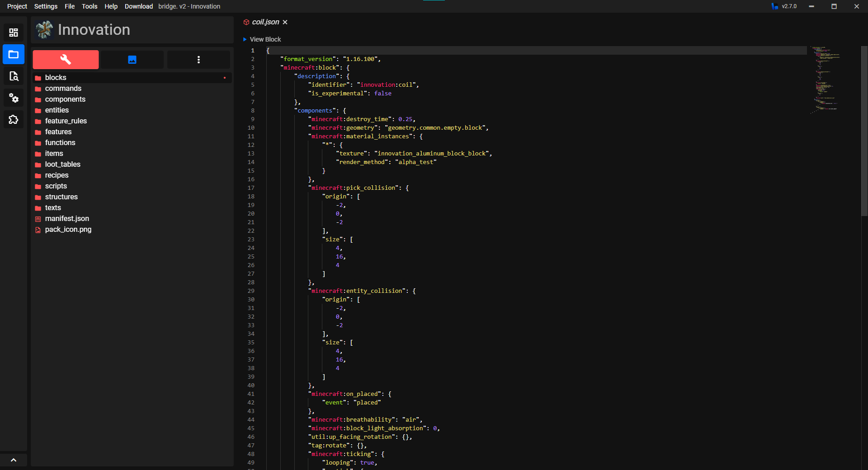Click the editor vertical scrollbar
Image resolution: width=868 pixels, height=470 pixels.
coord(864,131)
